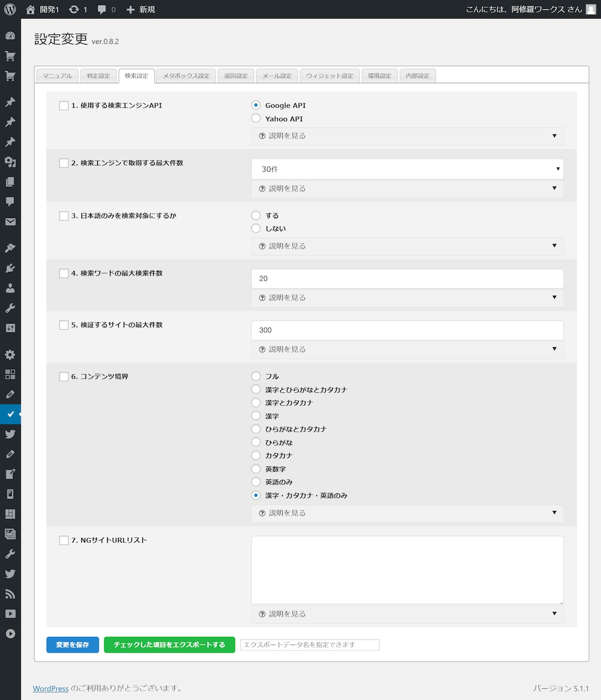Open the four-squares grid icon in sidebar
The width and height of the screenshot is (601, 700).
(10, 374)
